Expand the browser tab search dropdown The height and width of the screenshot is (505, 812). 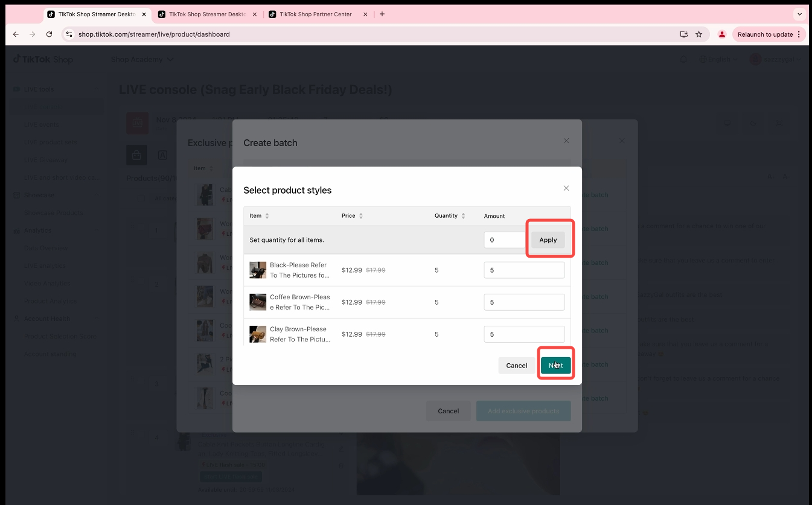coord(799,14)
